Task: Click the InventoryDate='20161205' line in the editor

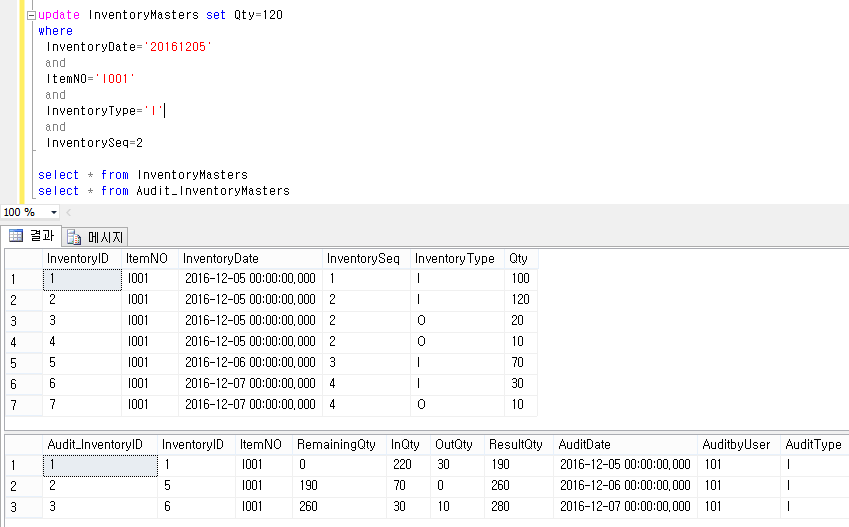Action: point(129,47)
